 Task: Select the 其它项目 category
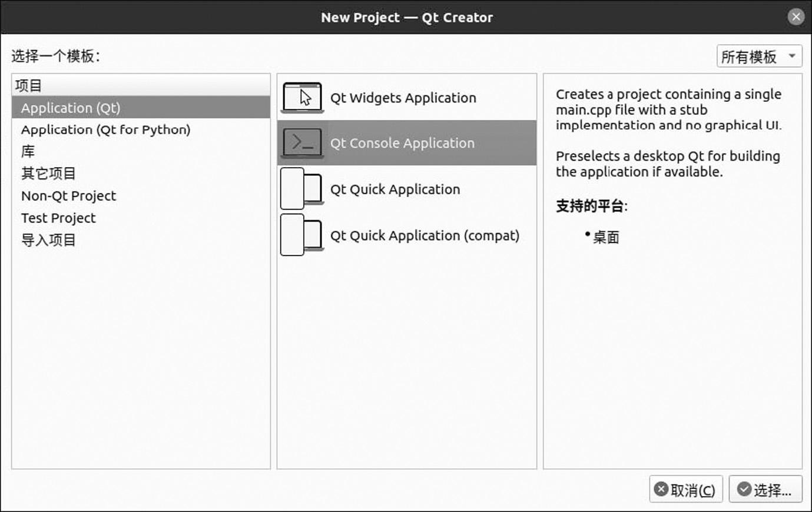pyautogui.click(x=48, y=174)
